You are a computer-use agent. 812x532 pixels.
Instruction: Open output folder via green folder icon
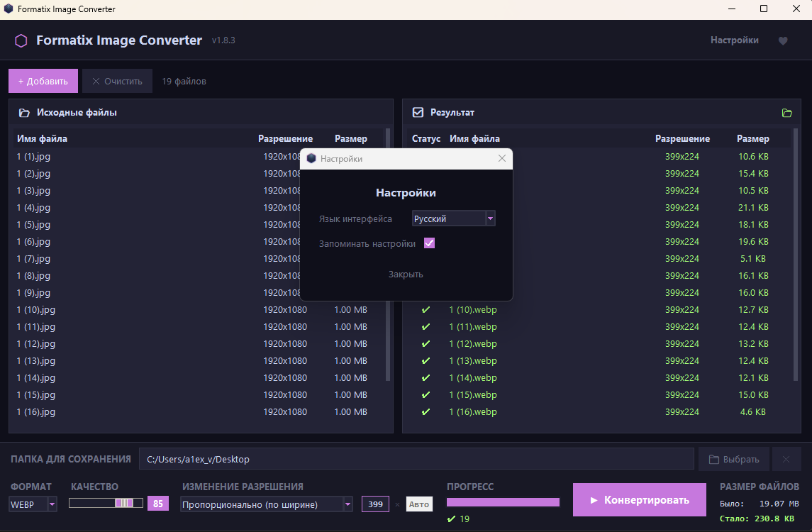[786, 113]
